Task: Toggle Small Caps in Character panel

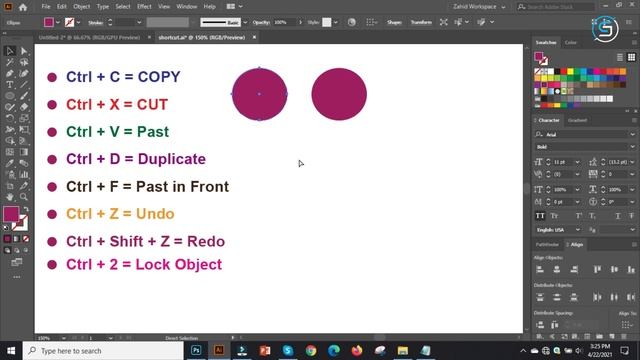Action: (554, 216)
